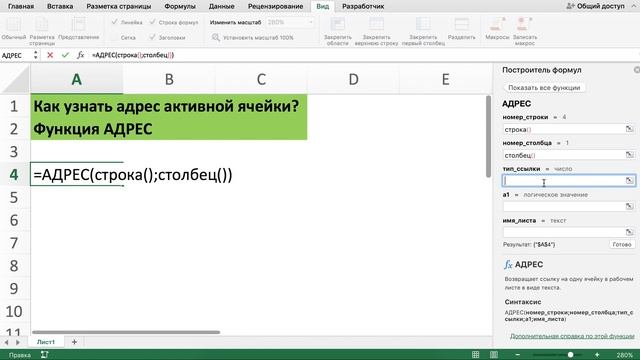Screen dimensions: 640x360
Task: Adjust the zoom slider handle
Action: point(570,355)
